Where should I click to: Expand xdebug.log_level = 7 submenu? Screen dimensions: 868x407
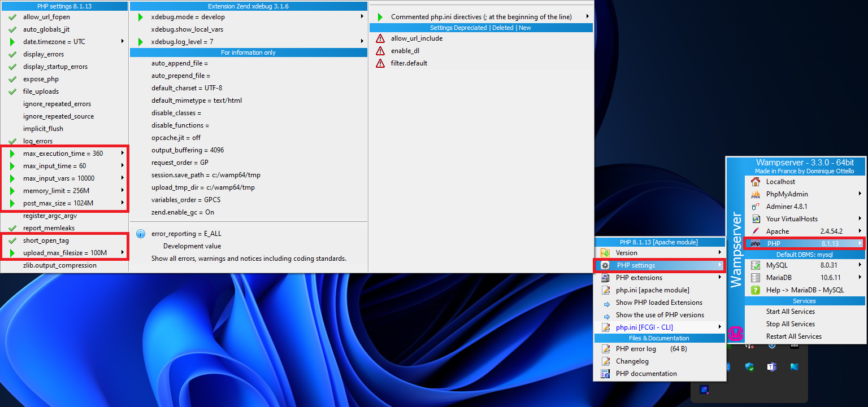249,42
